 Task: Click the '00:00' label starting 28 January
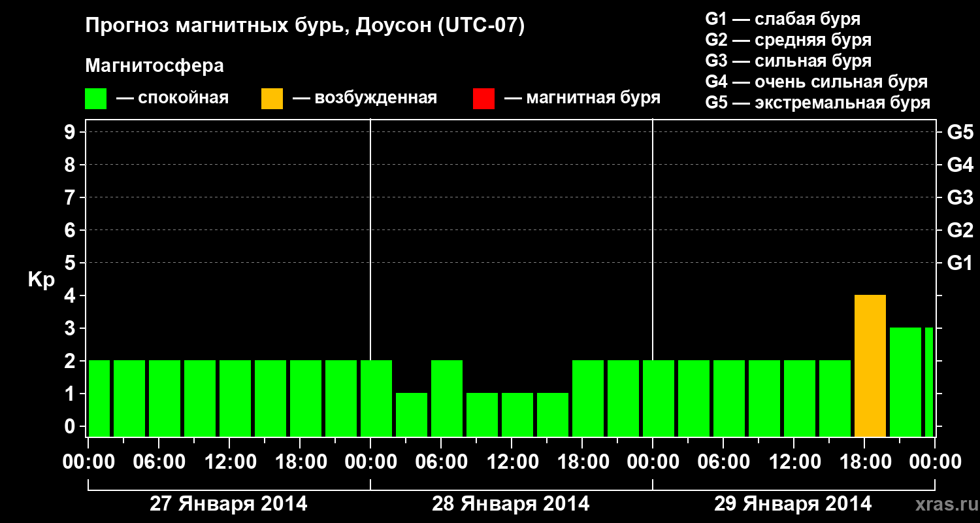tap(370, 462)
